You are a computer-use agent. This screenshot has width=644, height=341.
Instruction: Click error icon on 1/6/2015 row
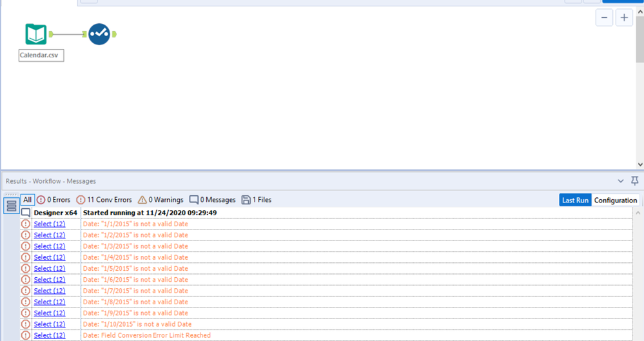point(26,279)
